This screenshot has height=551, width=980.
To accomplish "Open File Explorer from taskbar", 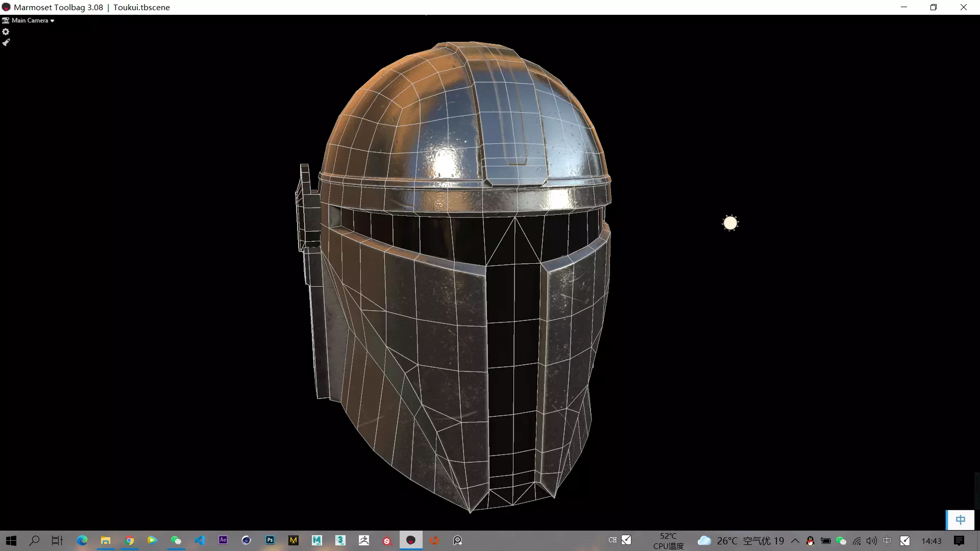I will click(106, 540).
